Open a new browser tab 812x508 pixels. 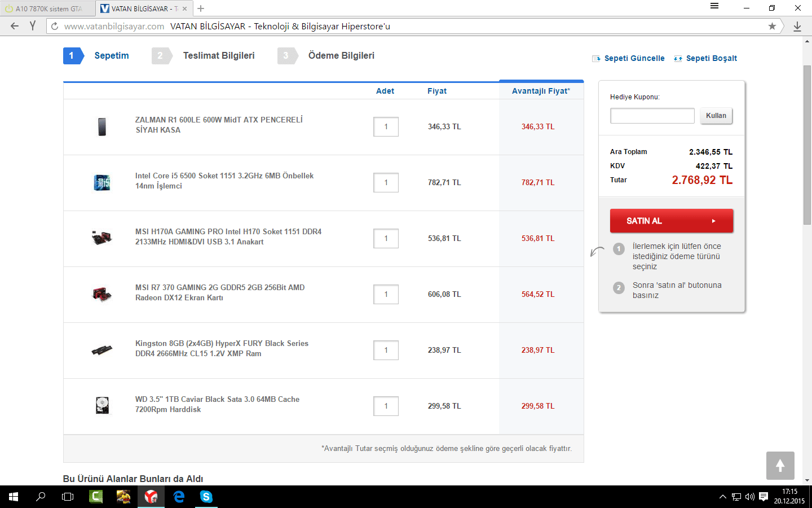[201, 8]
